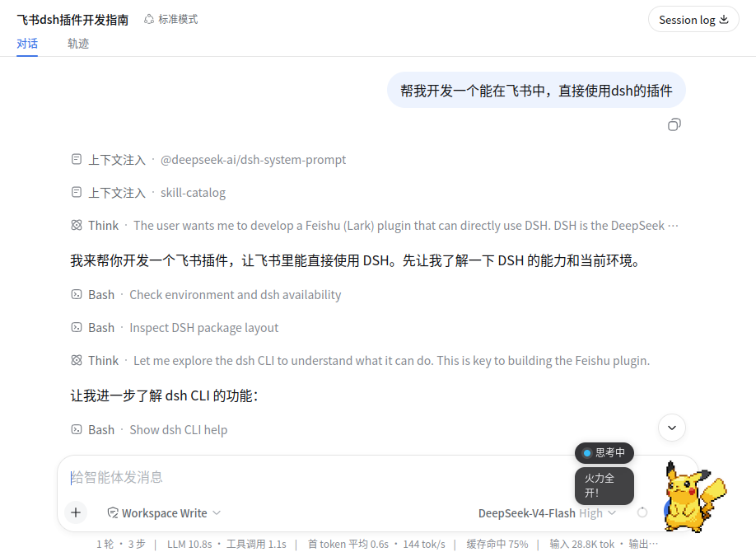Image resolution: width=756 pixels, height=552 pixels.
Task: Click the 工具调用 1.1s status entry
Action: pos(256,545)
